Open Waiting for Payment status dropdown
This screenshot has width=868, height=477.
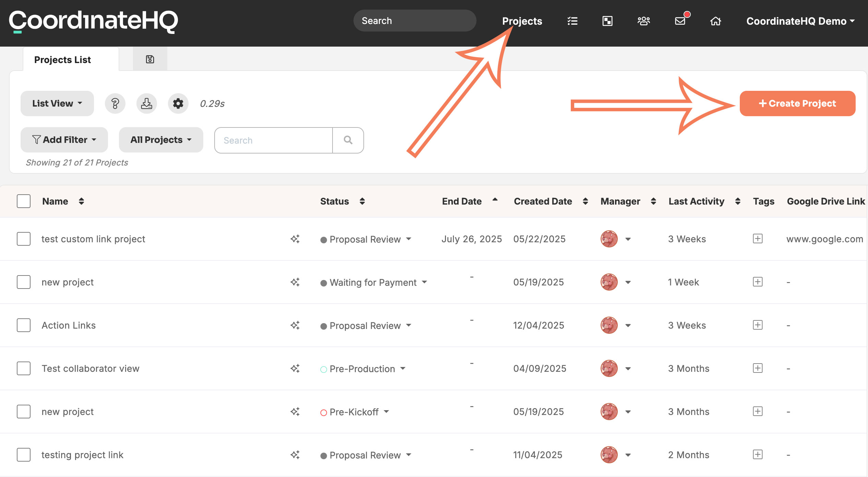pyautogui.click(x=374, y=282)
